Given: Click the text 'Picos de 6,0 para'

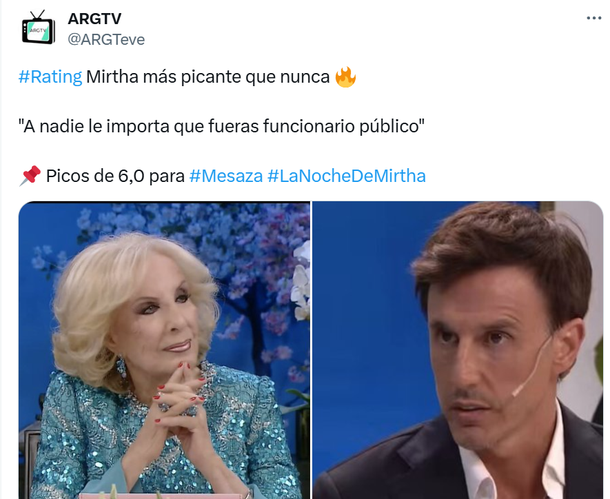Looking at the screenshot, I should [x=115, y=176].
